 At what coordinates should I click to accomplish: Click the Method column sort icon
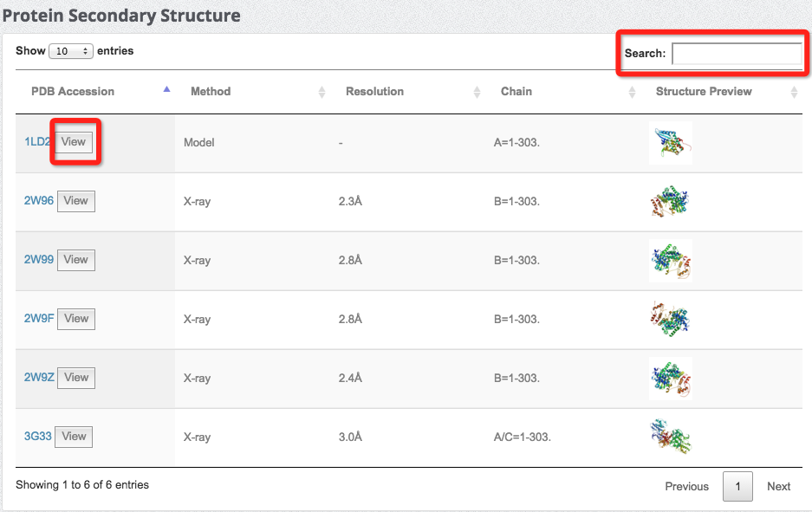pos(322,92)
